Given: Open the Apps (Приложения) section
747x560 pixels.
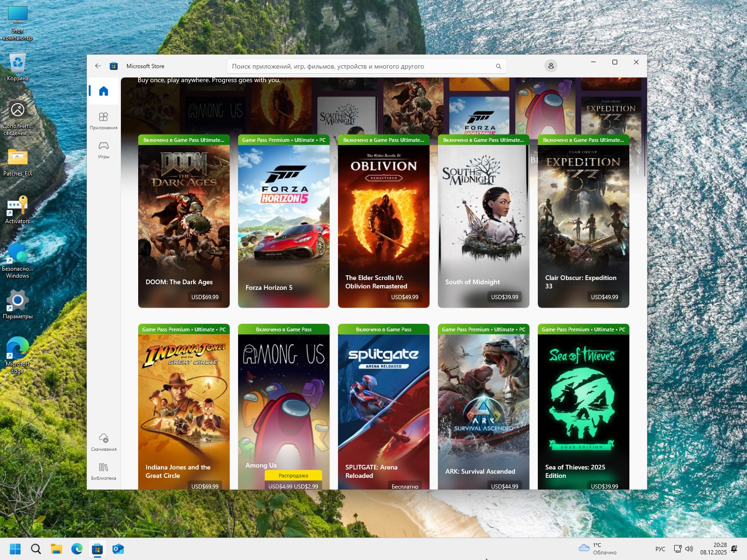Looking at the screenshot, I should (104, 120).
